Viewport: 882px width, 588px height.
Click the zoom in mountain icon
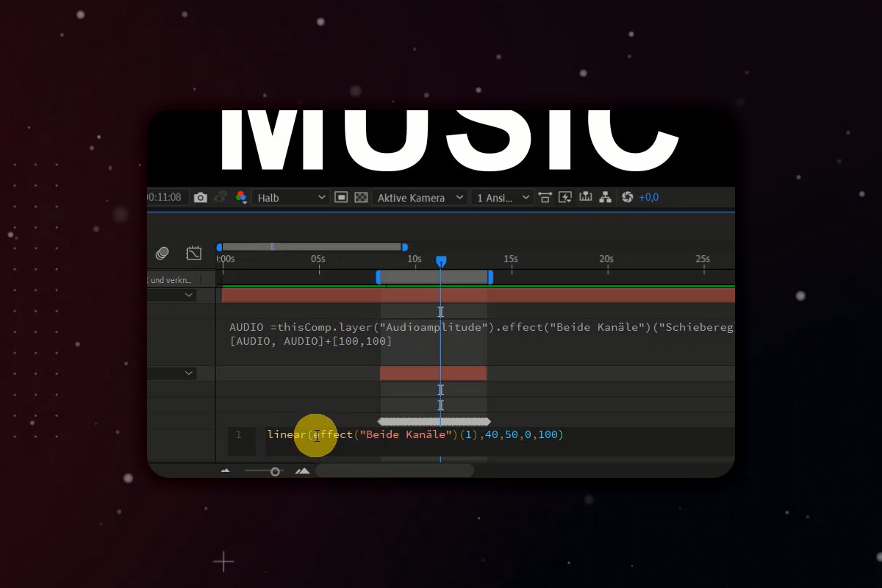pos(302,471)
